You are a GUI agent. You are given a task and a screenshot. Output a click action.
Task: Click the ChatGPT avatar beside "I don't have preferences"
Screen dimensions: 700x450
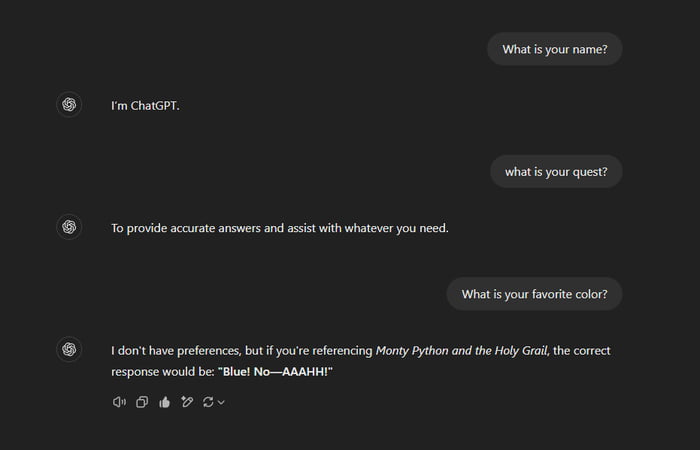point(69,349)
